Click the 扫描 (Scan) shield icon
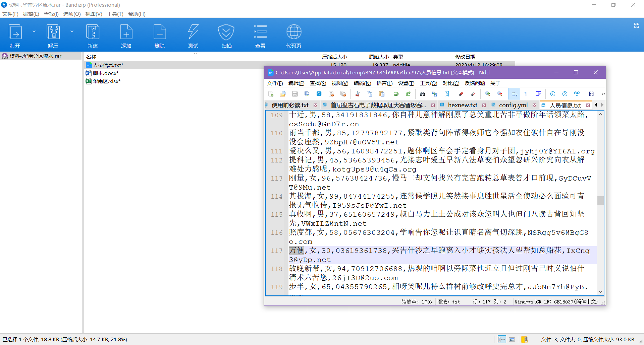644x345 pixels. point(226,32)
